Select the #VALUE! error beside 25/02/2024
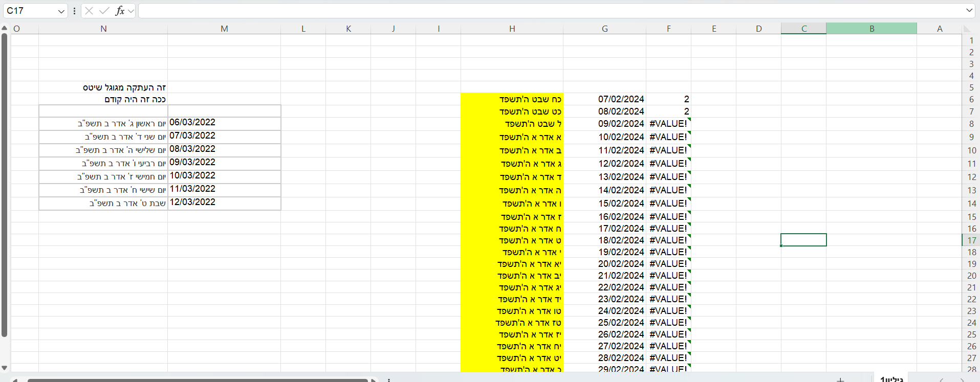Viewport: 980px width, 382px height. point(668,323)
